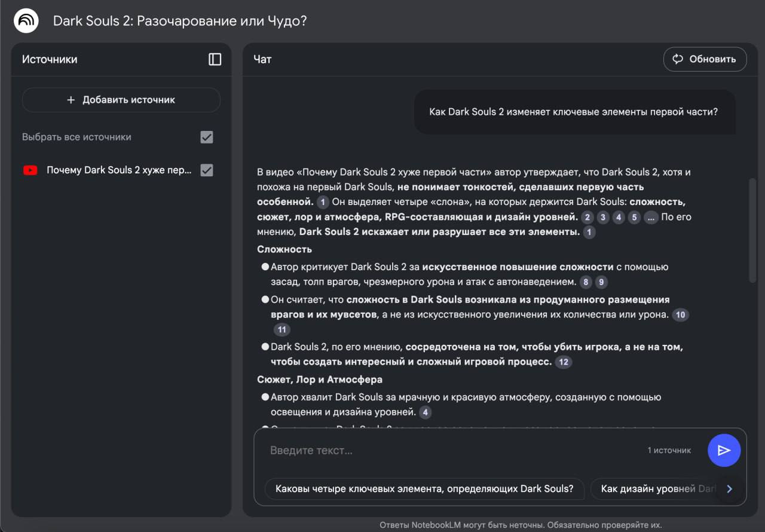Uncheck the Dark Souls 2 video source checkbox

[x=207, y=170]
